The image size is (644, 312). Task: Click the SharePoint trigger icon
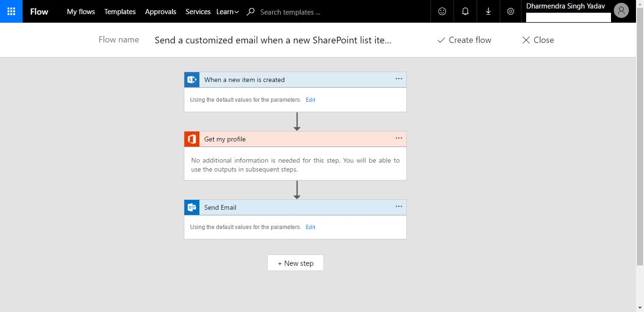pyautogui.click(x=192, y=80)
